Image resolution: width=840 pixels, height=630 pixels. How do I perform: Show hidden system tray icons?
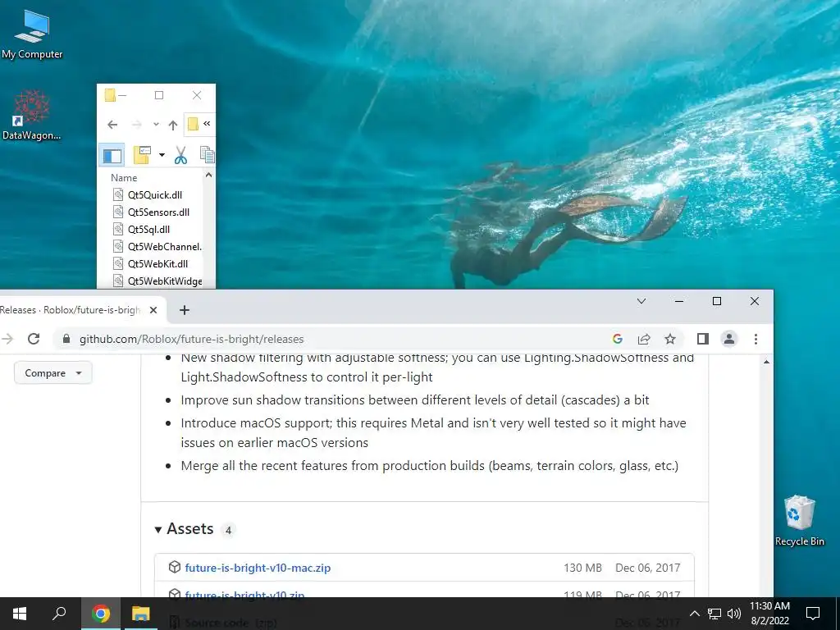(694, 614)
